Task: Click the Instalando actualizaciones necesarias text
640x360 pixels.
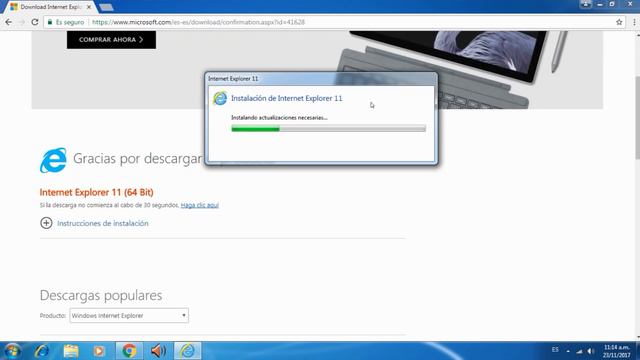Action: pos(279,118)
